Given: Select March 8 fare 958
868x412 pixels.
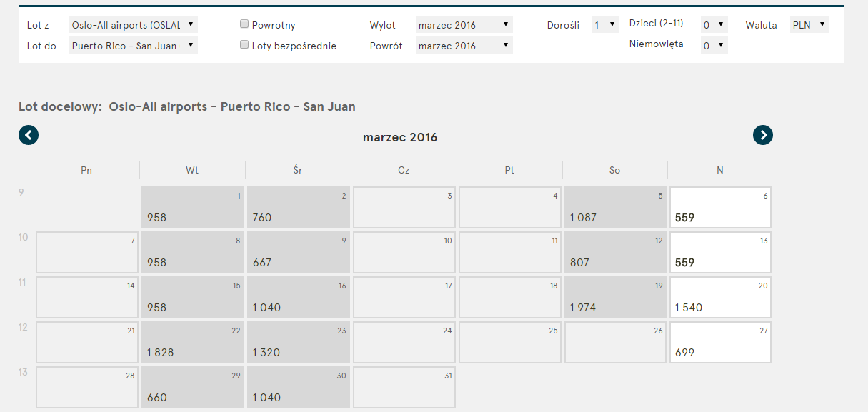Looking at the screenshot, I should (x=193, y=253).
